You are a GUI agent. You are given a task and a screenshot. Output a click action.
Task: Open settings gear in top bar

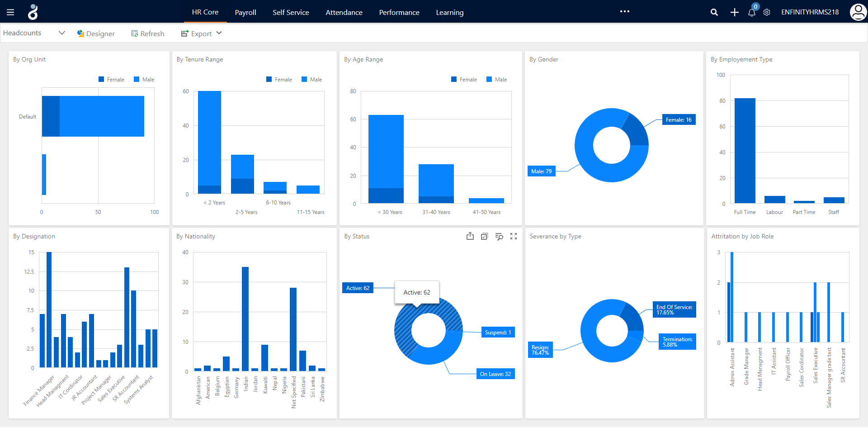tap(767, 12)
